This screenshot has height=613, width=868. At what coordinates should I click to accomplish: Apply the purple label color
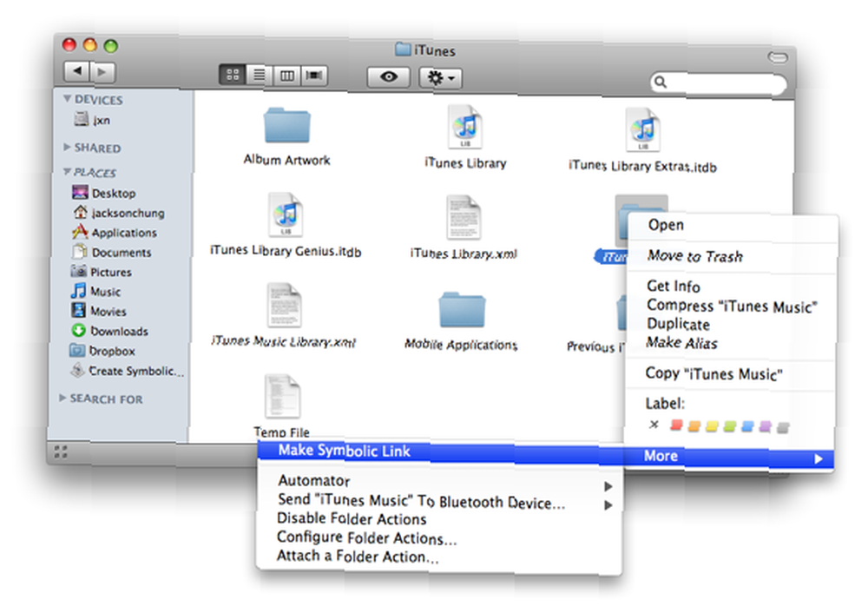(x=765, y=427)
